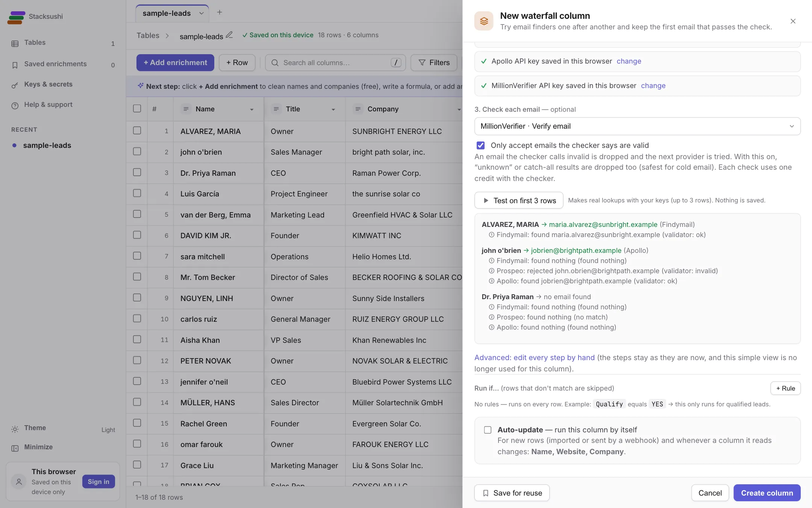
Task: Open Advanced: edit every step by hand
Action: point(534,358)
